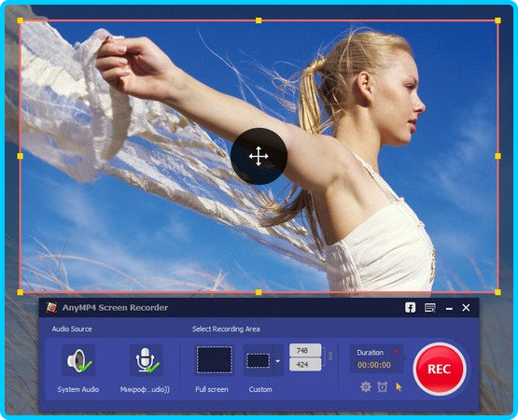The width and height of the screenshot is (518, 420).
Task: Click the red record indicator beside Duration
Action: click(x=396, y=352)
